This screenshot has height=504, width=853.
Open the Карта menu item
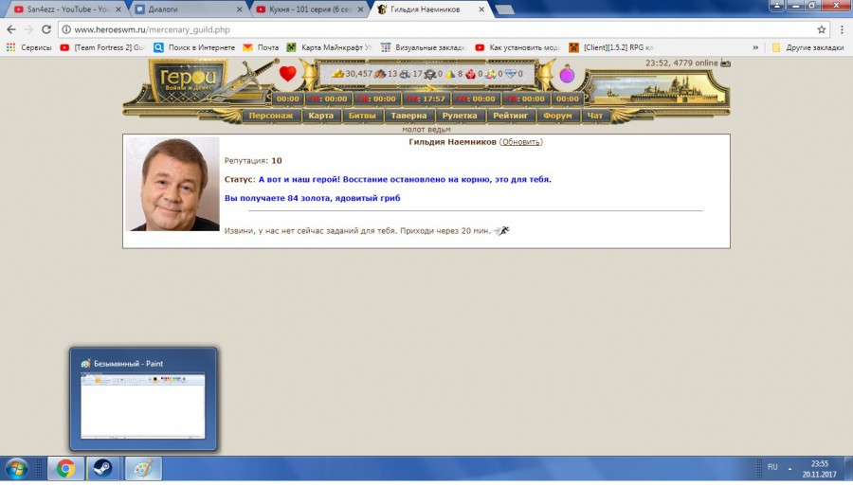[x=321, y=116]
